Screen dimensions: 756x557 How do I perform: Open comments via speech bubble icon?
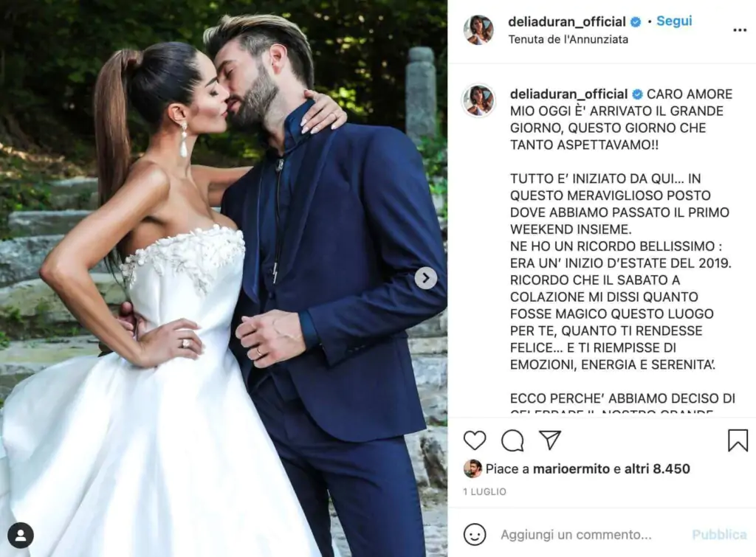(512, 440)
